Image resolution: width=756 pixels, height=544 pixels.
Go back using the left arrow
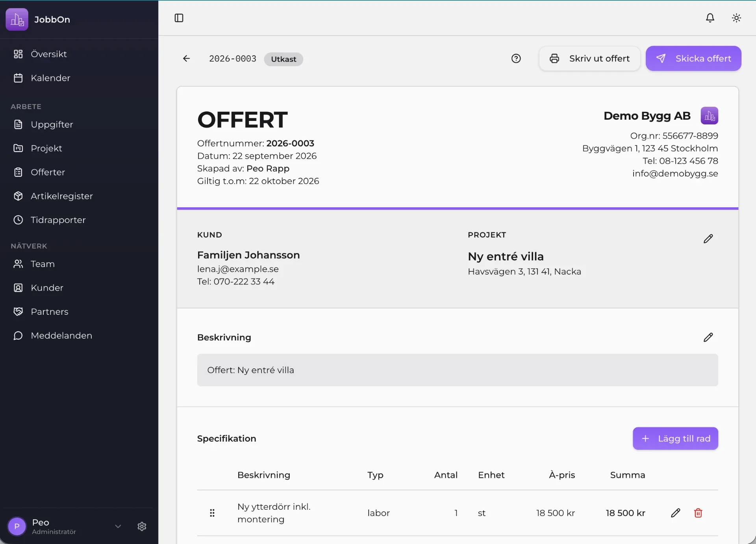tap(186, 59)
